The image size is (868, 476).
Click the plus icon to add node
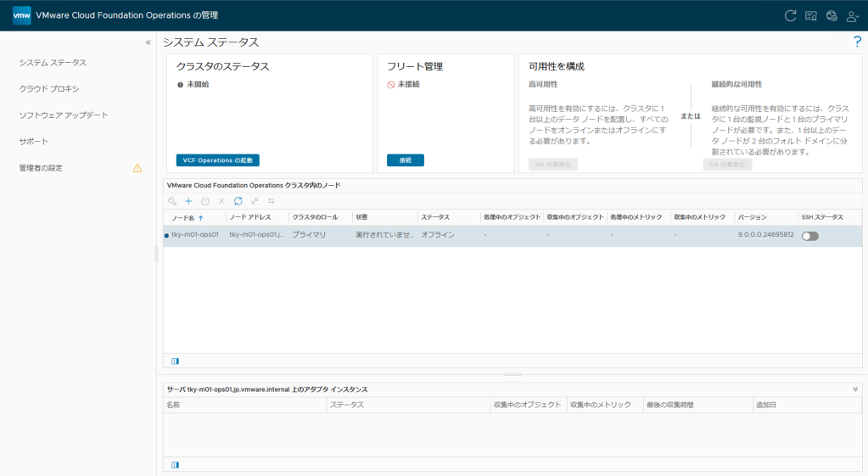(188, 201)
